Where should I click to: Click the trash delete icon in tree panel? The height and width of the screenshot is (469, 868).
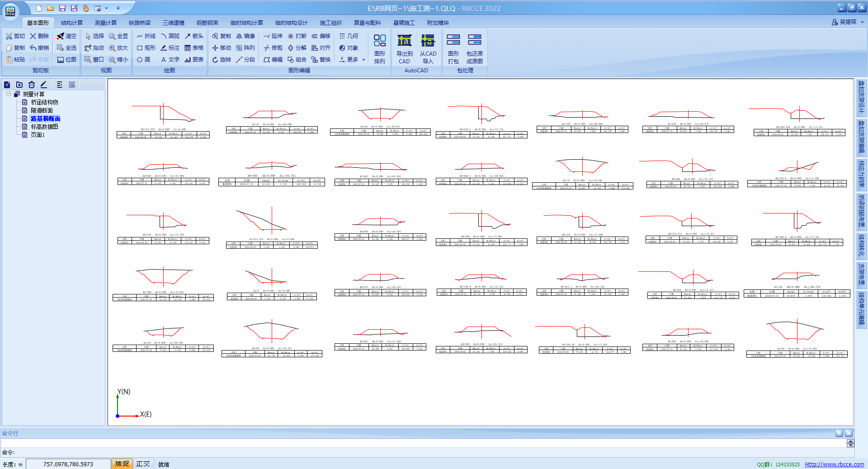coord(32,85)
